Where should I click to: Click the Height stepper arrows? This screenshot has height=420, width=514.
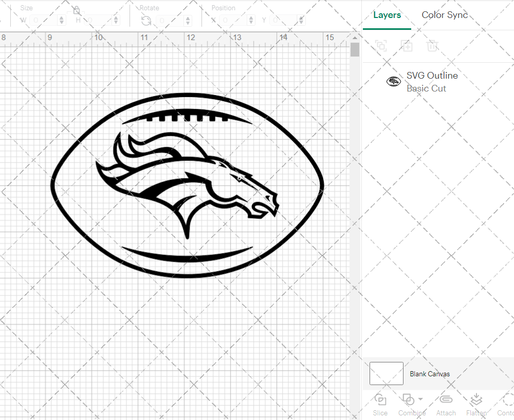coord(116,21)
